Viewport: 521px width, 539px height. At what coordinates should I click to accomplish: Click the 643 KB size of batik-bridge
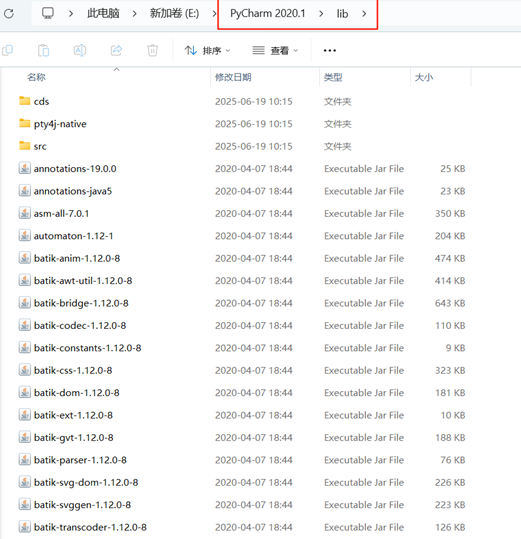[x=450, y=303]
